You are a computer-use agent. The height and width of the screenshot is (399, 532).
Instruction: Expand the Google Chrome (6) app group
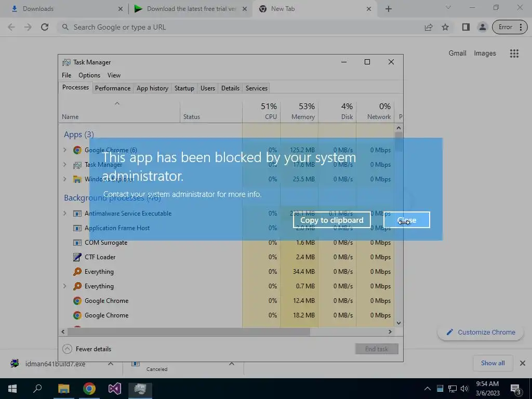point(65,150)
